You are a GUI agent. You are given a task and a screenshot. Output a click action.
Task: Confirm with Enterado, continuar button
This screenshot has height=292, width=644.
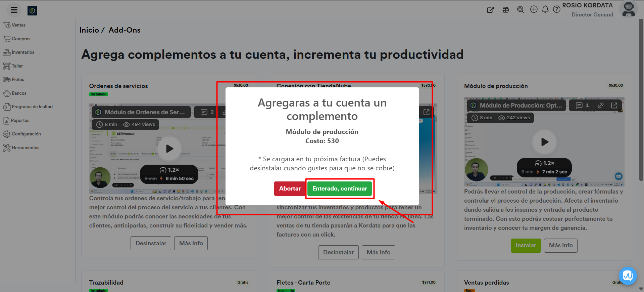point(339,189)
